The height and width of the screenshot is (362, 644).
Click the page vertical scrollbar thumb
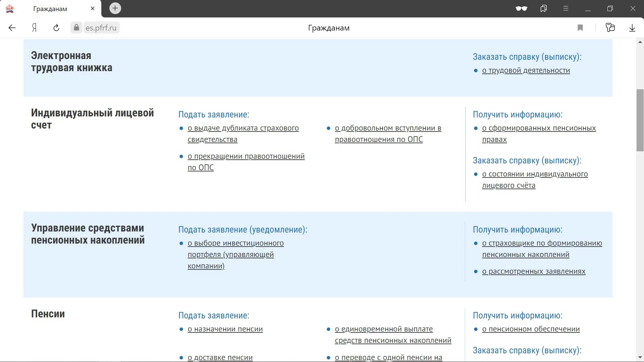coord(640,120)
